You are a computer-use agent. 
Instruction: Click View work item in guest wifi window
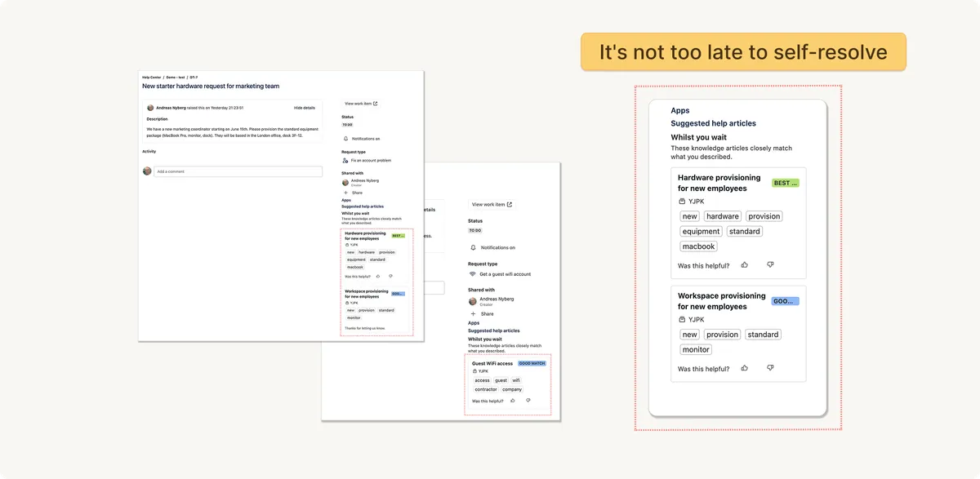coord(492,205)
